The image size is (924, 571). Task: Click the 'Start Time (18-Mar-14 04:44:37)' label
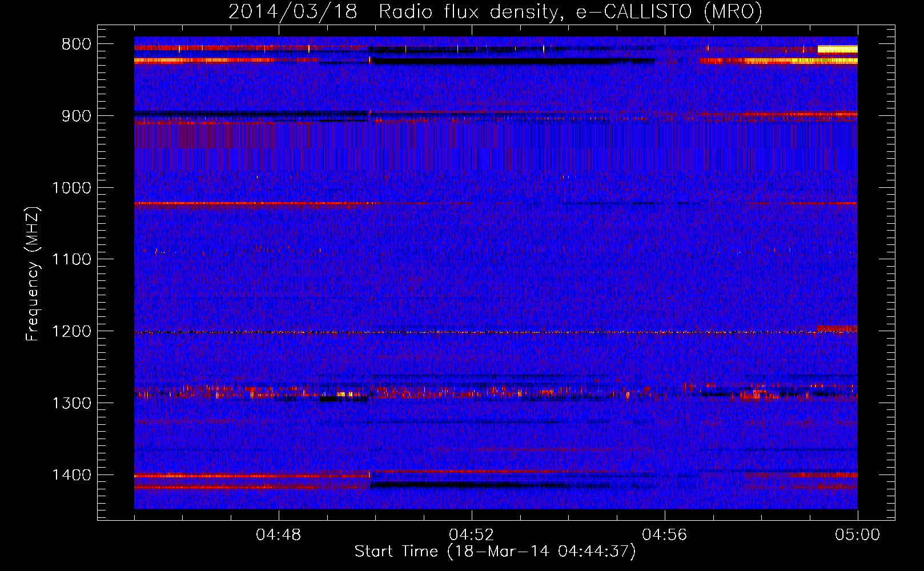coord(495,552)
